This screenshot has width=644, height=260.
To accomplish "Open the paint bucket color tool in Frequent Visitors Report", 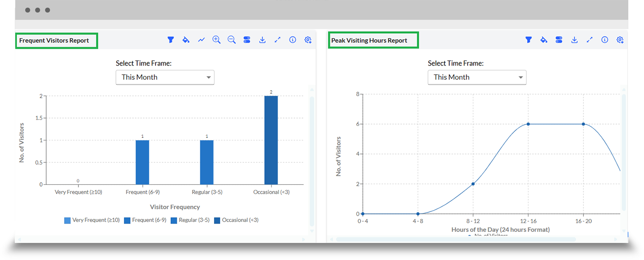I will point(186,40).
